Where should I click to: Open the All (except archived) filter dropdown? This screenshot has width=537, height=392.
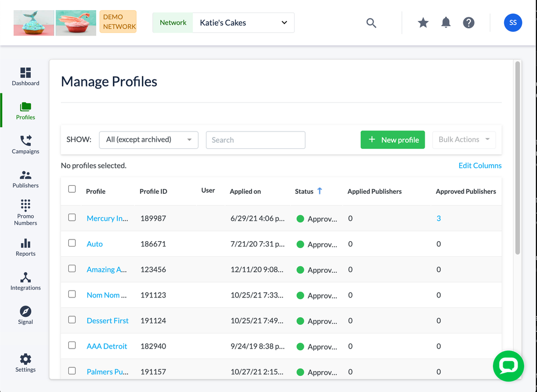point(148,140)
